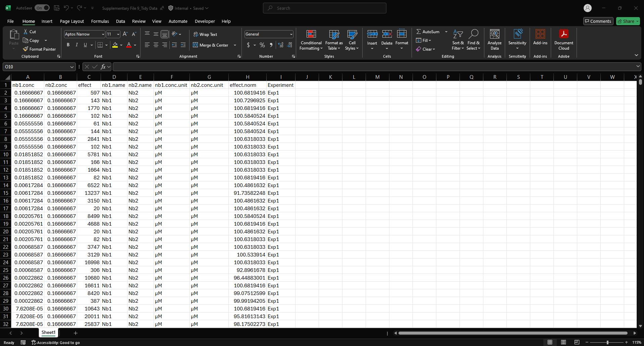Screen dimensions: 644x346
Task: Open Conditional Formatting tool
Action: 311,40
